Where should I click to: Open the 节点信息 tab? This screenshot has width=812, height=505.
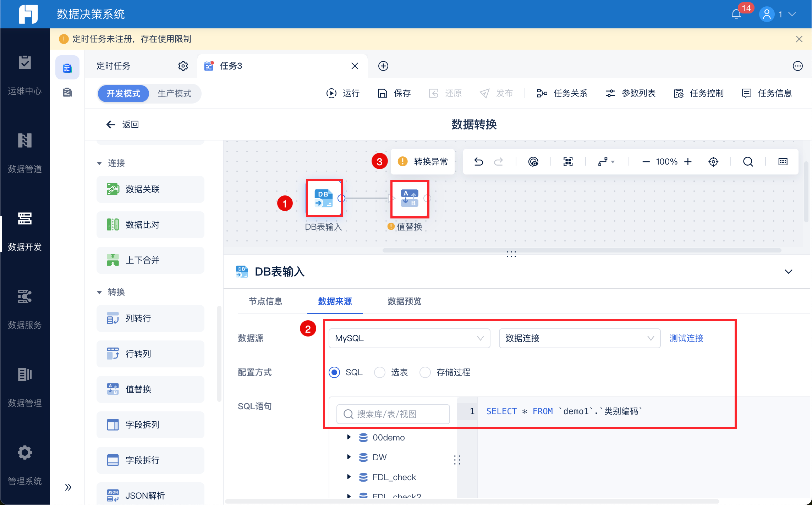coord(265,301)
